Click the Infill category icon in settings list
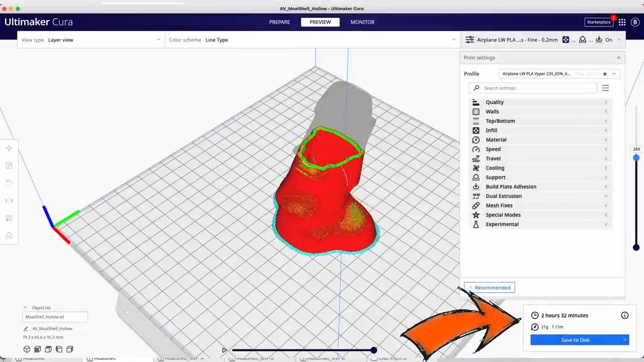The width and height of the screenshot is (644, 362). coord(475,130)
